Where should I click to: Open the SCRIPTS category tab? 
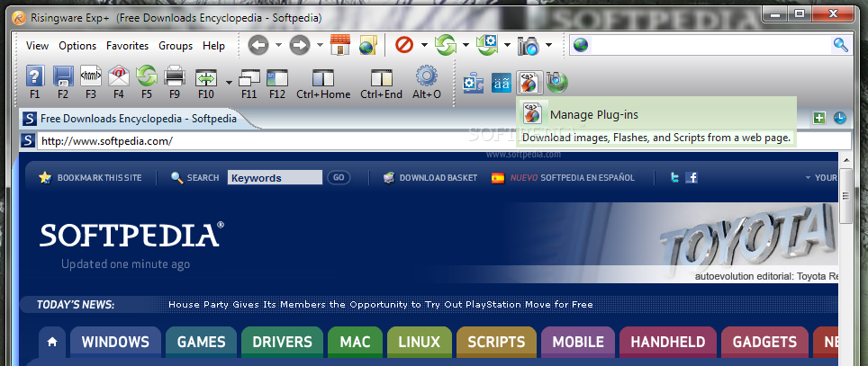(496, 343)
